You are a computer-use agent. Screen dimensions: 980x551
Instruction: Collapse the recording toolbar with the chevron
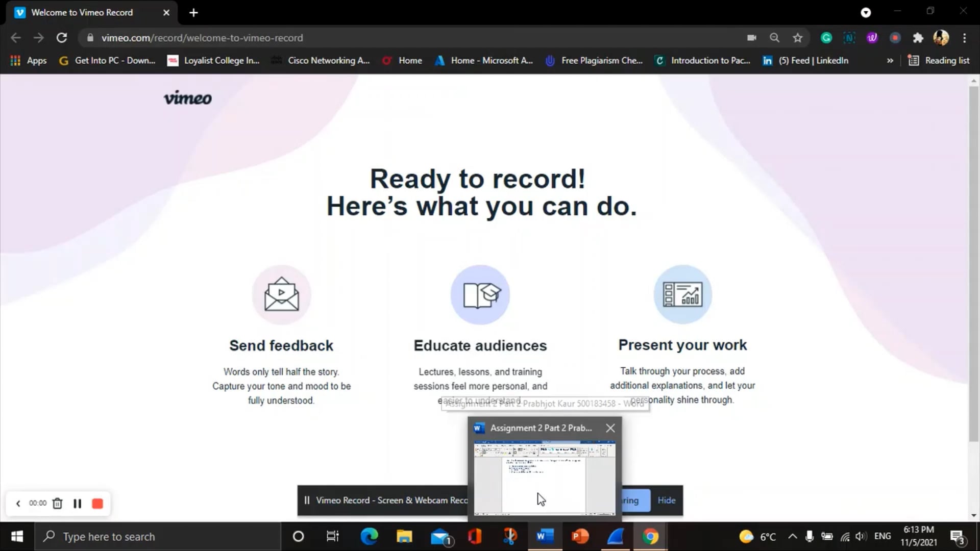pyautogui.click(x=18, y=504)
